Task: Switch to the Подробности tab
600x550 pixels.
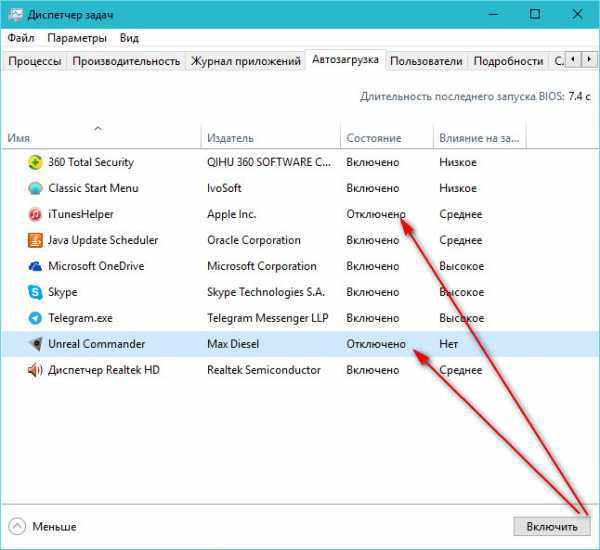Action: click(508, 61)
